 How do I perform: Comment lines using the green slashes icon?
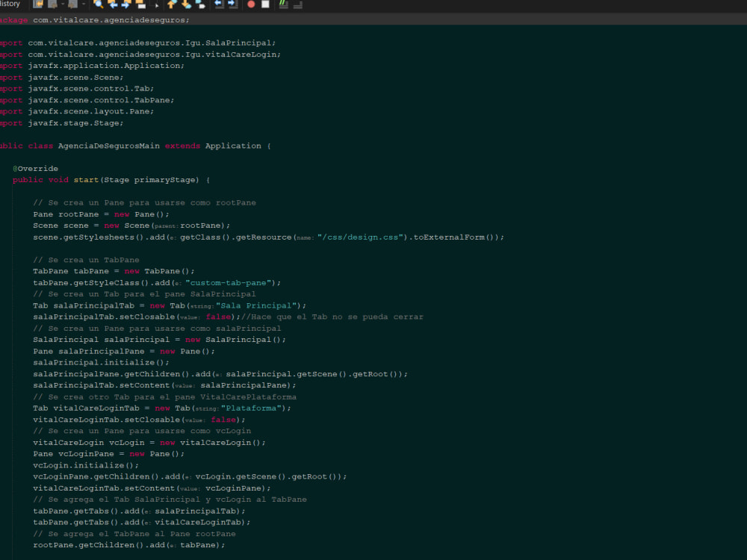(282, 4)
